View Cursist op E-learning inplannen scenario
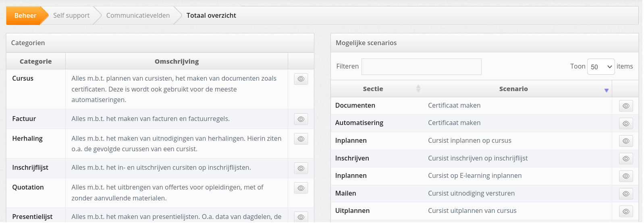This screenshot has width=644, height=223. [x=626, y=176]
